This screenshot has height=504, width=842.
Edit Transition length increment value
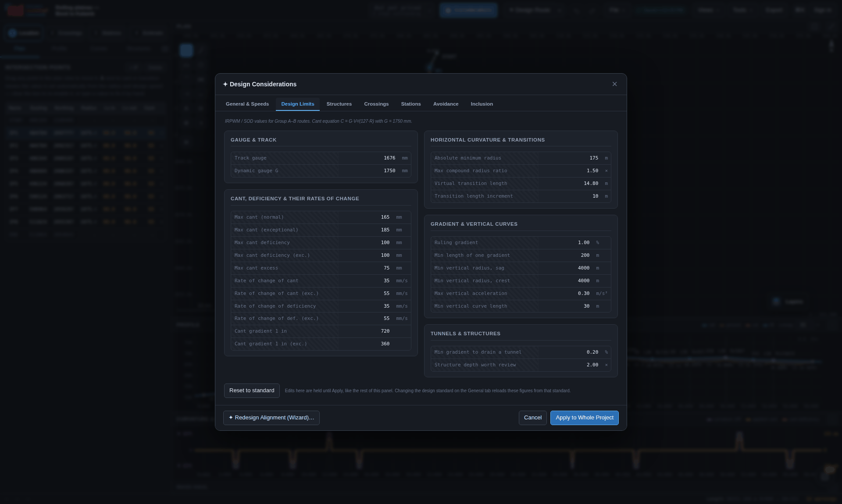click(570, 196)
